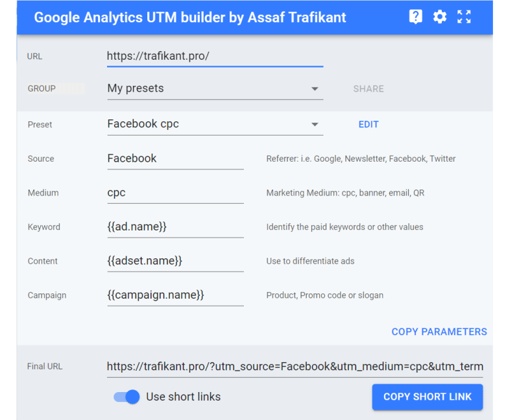Disable the Use short links toggle
Screen dimensions: 519x420
(126, 397)
